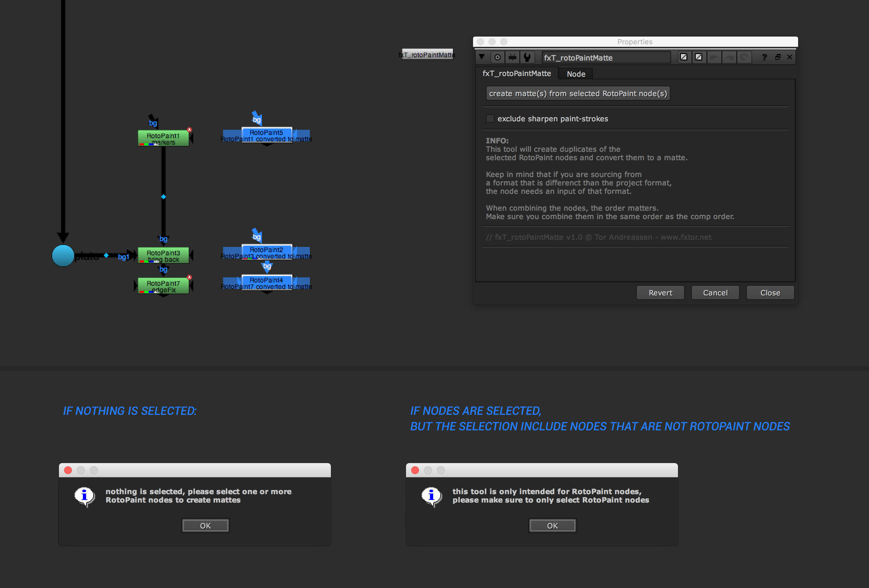Select the fxT_rotoPaintMatte tab
This screenshot has width=869, height=588.
point(516,74)
